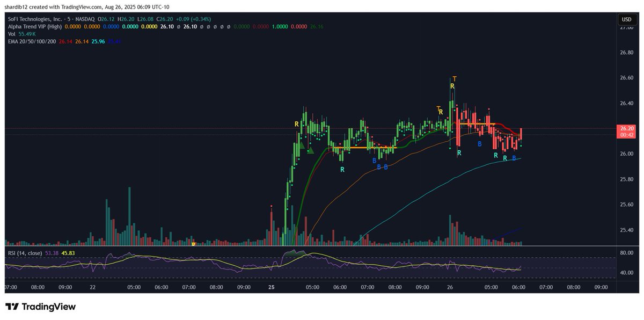
Task: Click the 25.60 price axis label
Action: coord(626,205)
